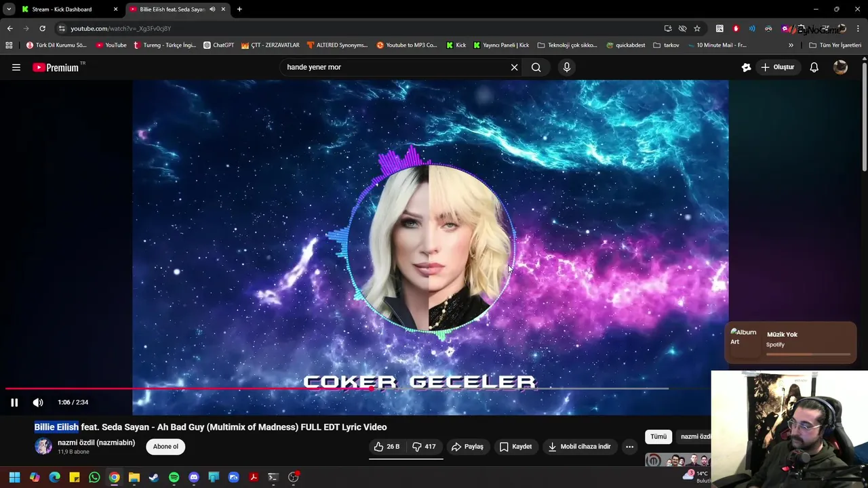Open the apps grid icon in bookmarks bar
868x488 pixels.
pyautogui.click(x=9, y=45)
